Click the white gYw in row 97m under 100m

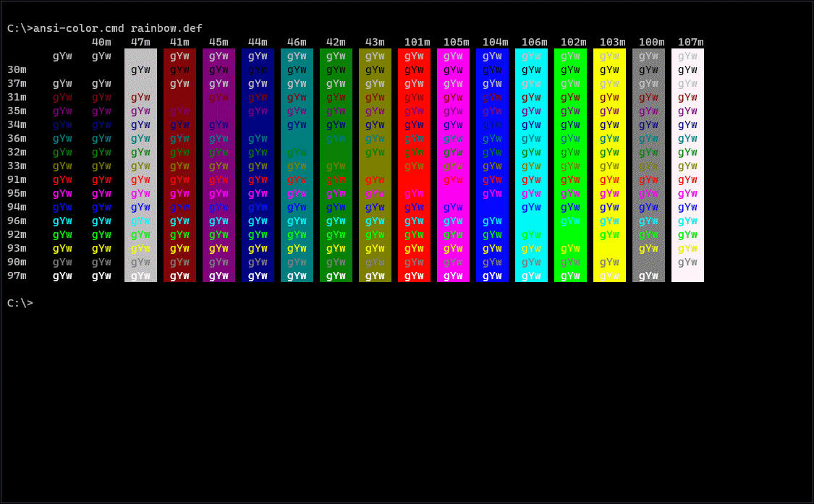click(648, 276)
